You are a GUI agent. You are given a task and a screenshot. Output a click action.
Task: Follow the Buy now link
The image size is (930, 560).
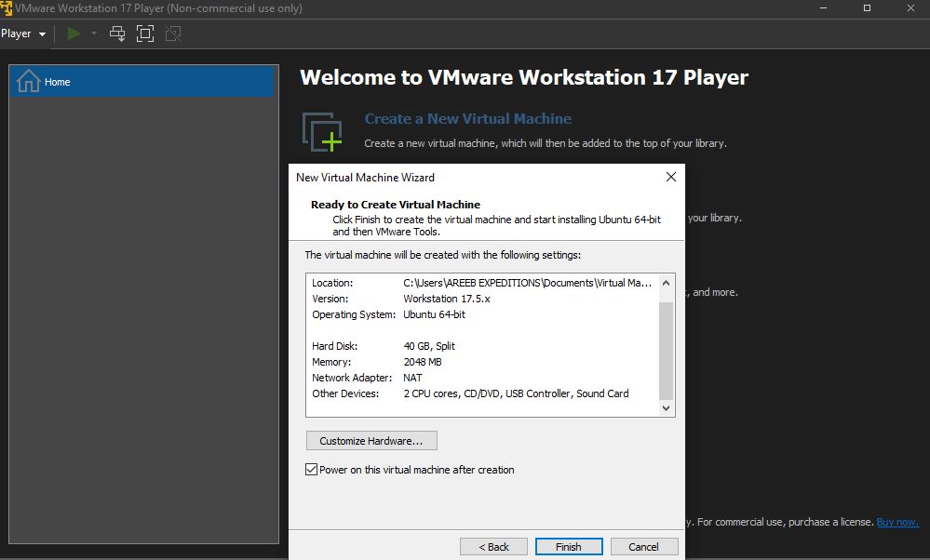pos(897,522)
